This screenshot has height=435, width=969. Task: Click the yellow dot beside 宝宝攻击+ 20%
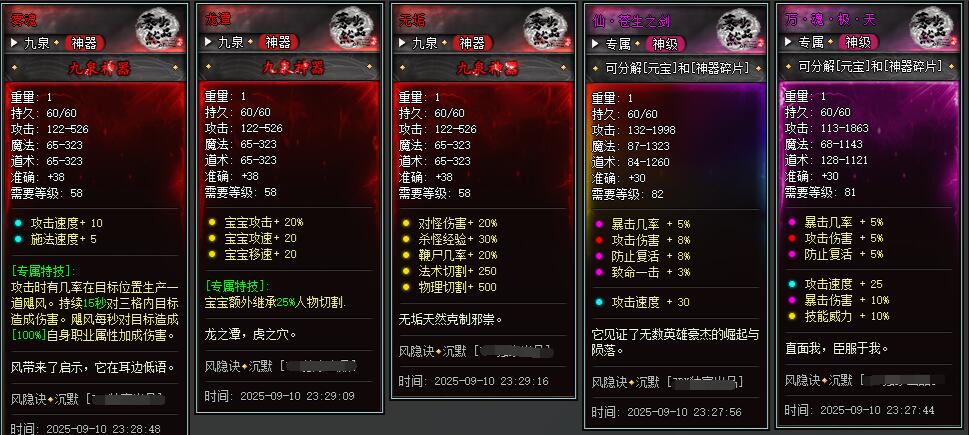pyautogui.click(x=212, y=222)
